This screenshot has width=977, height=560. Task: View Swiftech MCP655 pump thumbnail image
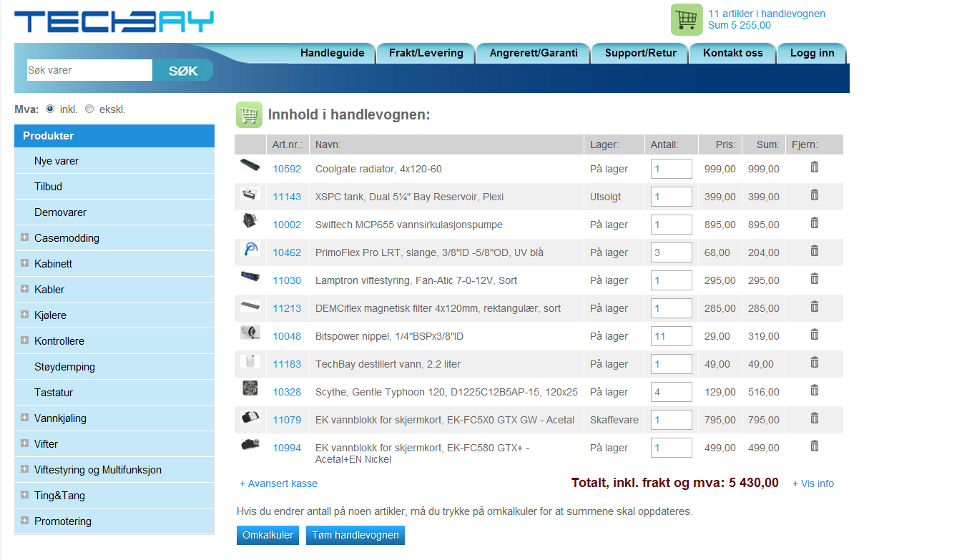pos(250,221)
